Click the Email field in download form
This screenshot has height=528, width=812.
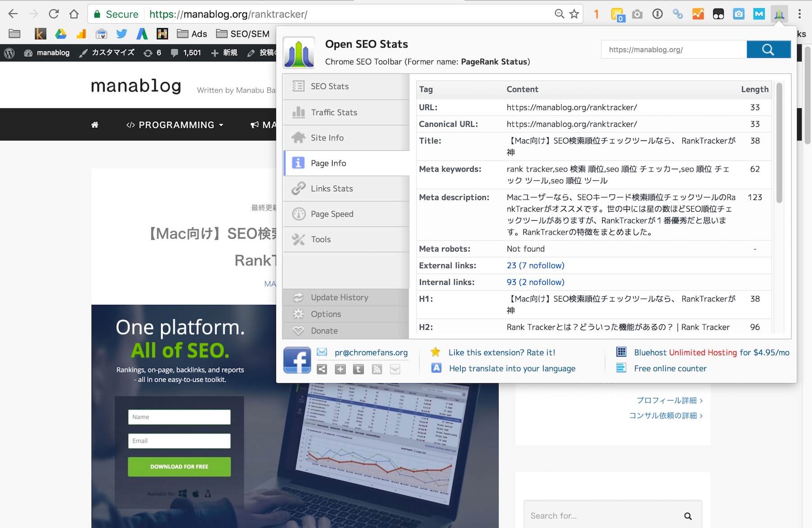[x=179, y=441]
